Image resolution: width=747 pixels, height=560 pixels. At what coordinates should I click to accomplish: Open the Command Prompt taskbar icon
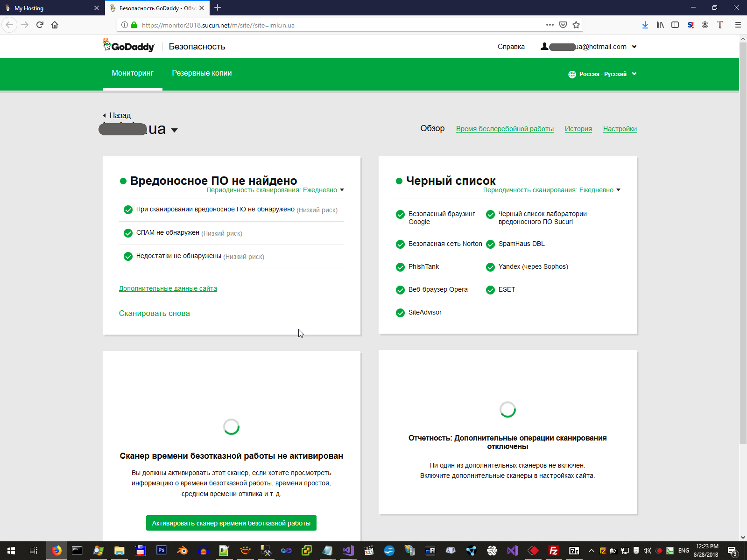(77, 551)
